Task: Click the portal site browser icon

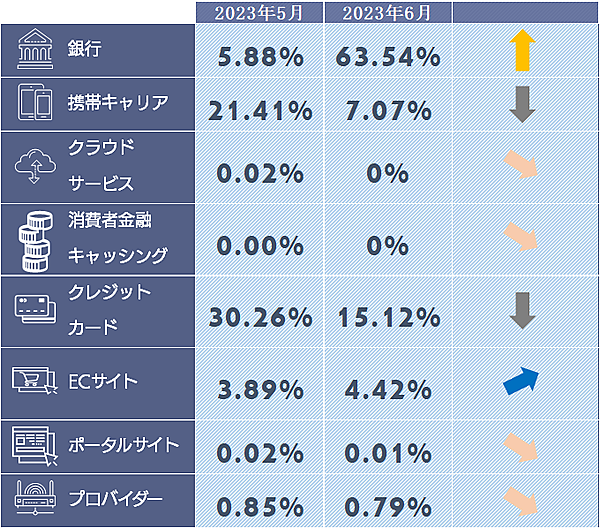Action: pos(35,444)
